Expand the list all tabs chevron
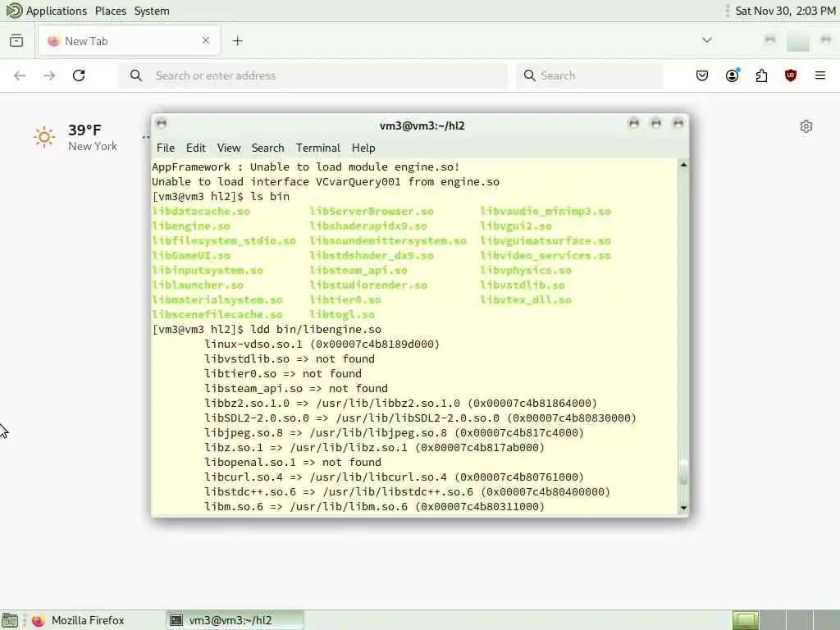840x630 pixels. point(706,40)
